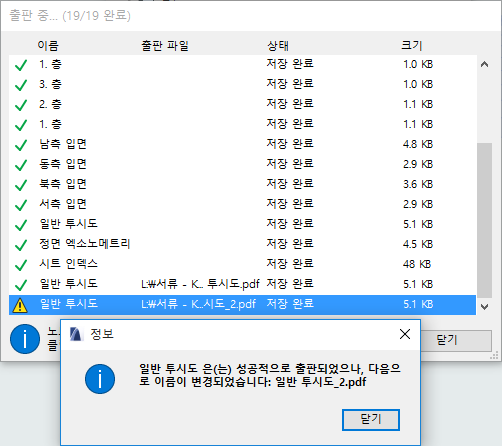Select the 정면 엑소노메트리 row name
The image size is (502, 446).
[x=85, y=244]
